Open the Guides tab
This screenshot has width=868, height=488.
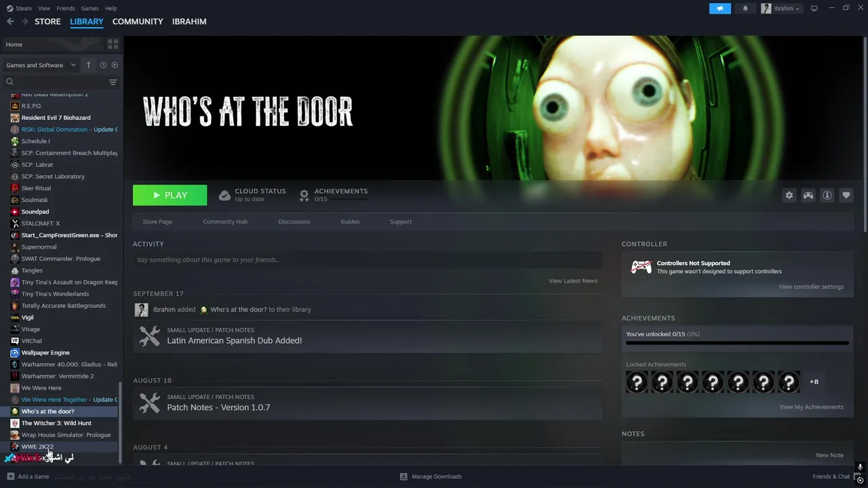click(x=350, y=222)
